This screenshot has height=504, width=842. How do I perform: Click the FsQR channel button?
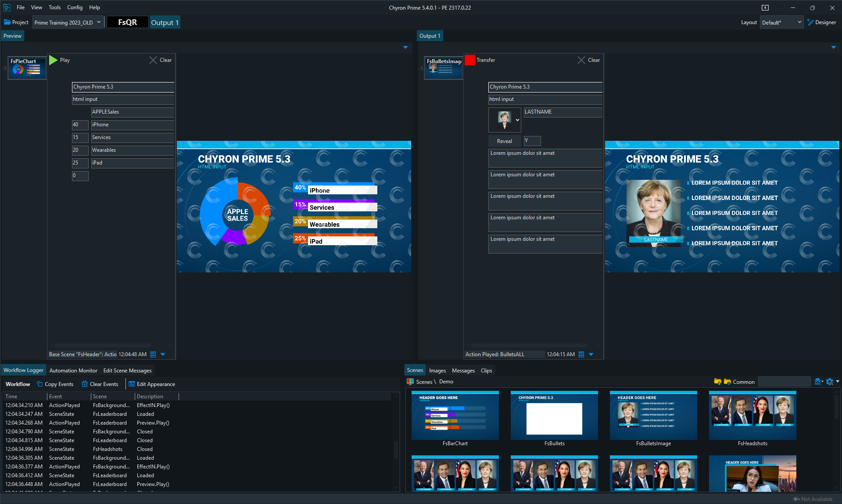point(127,22)
